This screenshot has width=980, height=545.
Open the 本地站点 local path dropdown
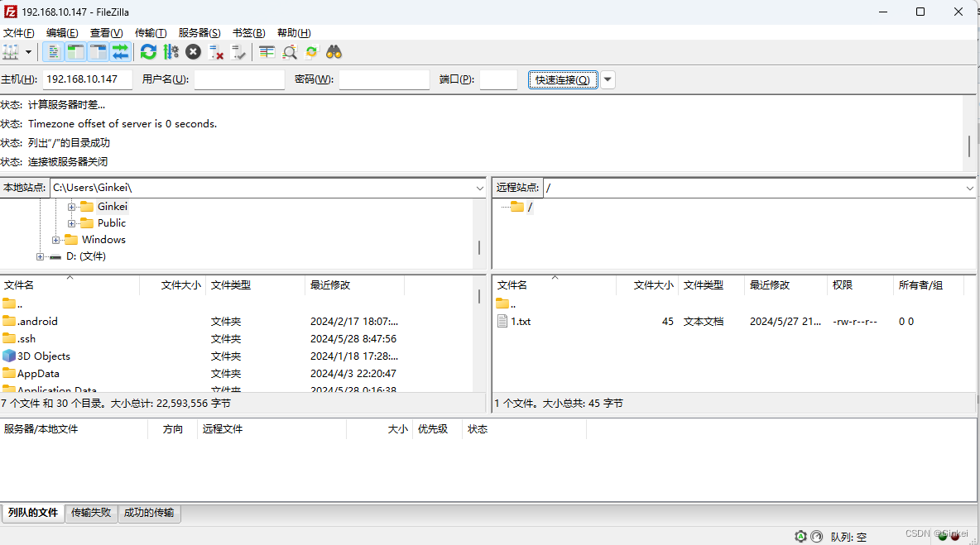[479, 188]
